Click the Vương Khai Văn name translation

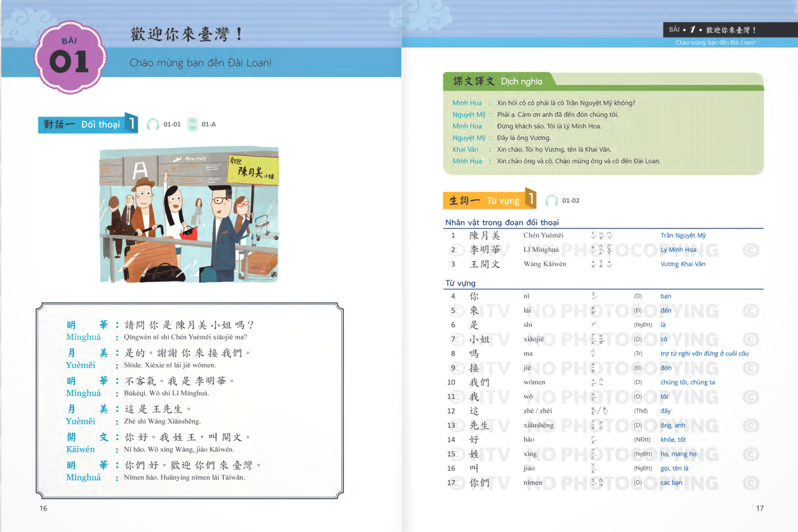tap(683, 264)
